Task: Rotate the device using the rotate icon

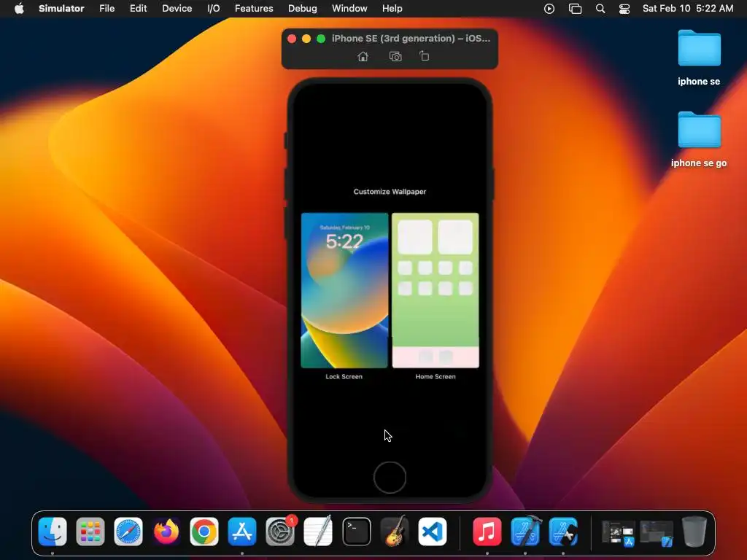Action: [x=424, y=56]
